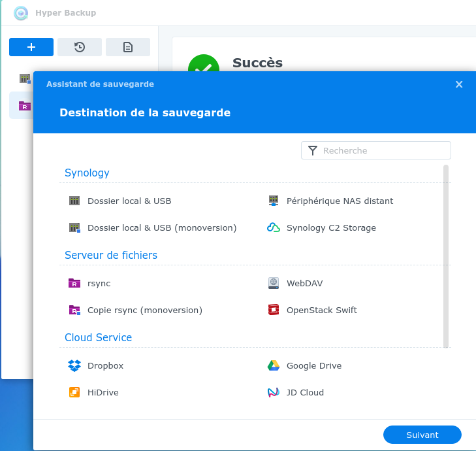Pick the OpenStack Swift icon

coord(274,310)
